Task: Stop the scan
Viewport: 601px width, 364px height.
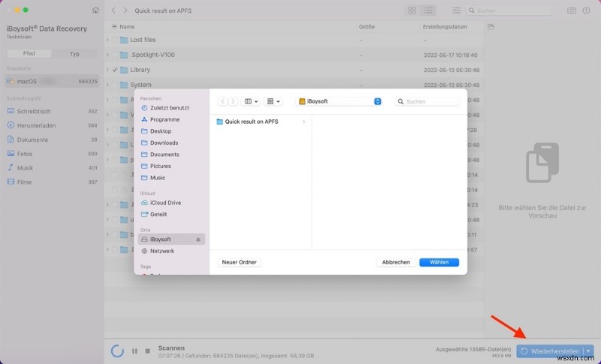Action: coord(147,351)
